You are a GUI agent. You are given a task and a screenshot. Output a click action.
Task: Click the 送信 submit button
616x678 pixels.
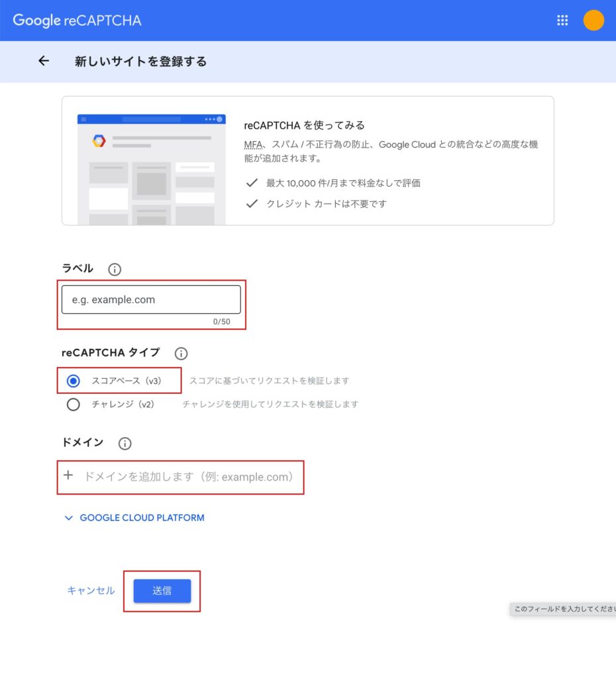pyautogui.click(x=162, y=591)
